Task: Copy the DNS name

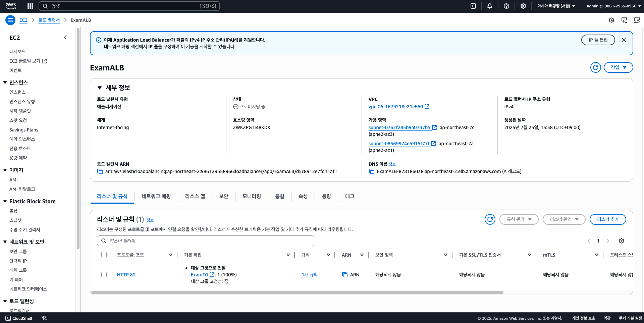Action: point(372,171)
